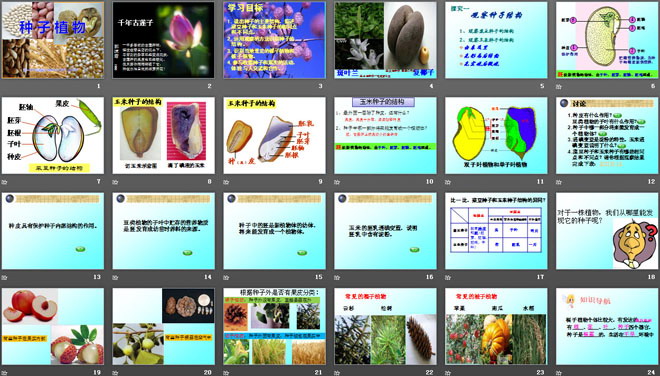This screenshot has width=660, height=376.
Task: Select slide 15 thumbnail about 种子中的胚
Action: click(x=274, y=231)
